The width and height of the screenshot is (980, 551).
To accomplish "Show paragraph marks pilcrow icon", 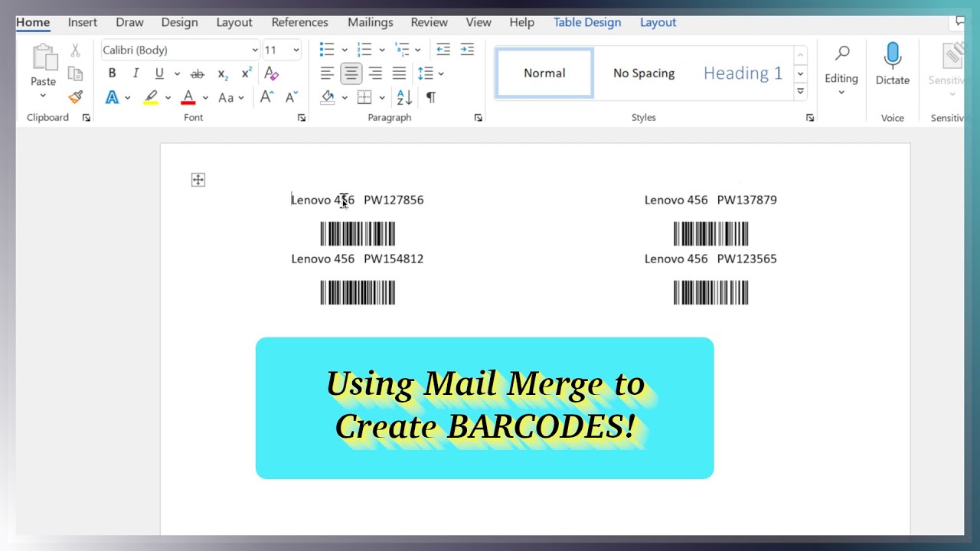I will click(x=431, y=97).
